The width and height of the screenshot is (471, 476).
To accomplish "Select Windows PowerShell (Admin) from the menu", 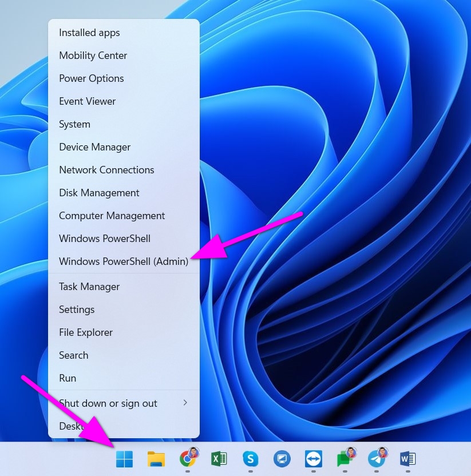I will tap(124, 261).
